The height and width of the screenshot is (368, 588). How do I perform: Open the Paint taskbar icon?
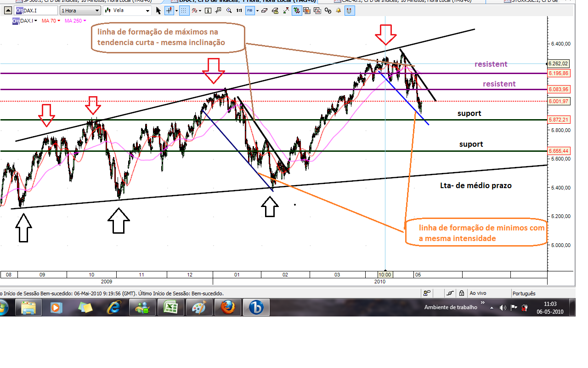[199, 307]
